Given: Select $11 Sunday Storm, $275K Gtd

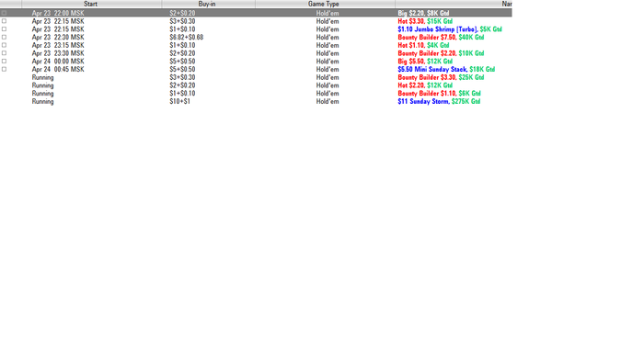Looking at the screenshot, I should point(439,101).
